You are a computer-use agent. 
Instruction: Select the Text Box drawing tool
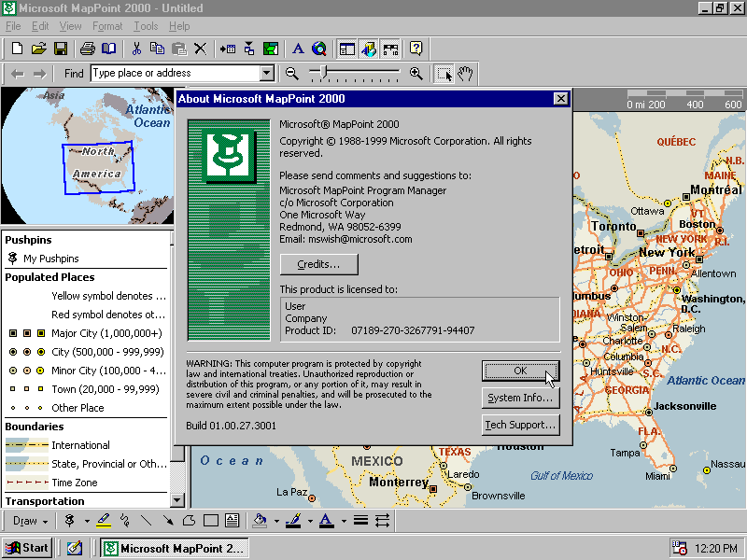(233, 521)
